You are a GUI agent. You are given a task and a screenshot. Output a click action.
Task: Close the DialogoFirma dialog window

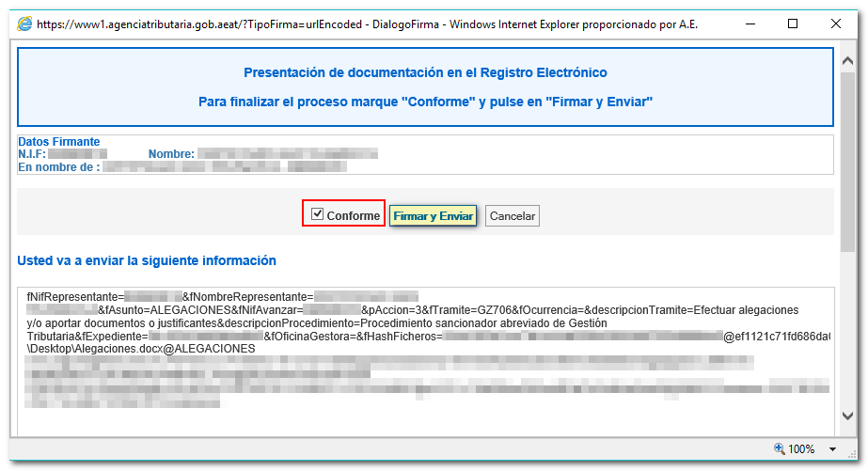pos(835,24)
